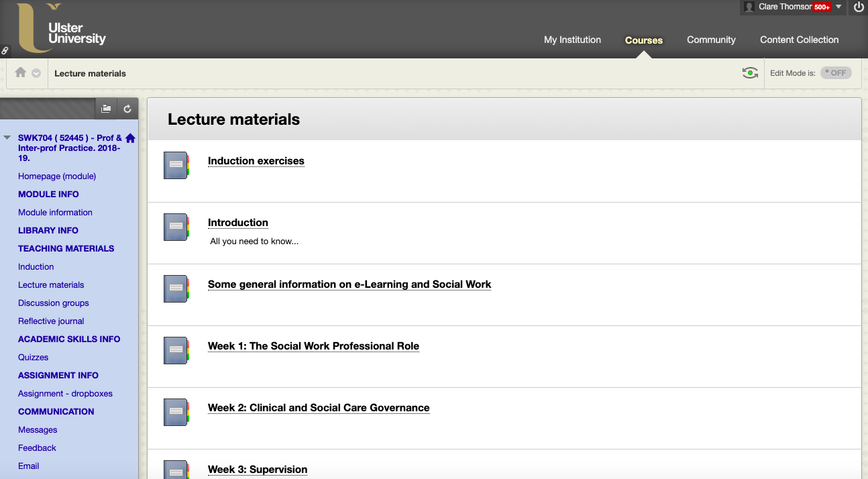Screen dimensions: 868x479
Task: Click the ACADEMIC SKILLS INFO heading
Action: (x=69, y=339)
